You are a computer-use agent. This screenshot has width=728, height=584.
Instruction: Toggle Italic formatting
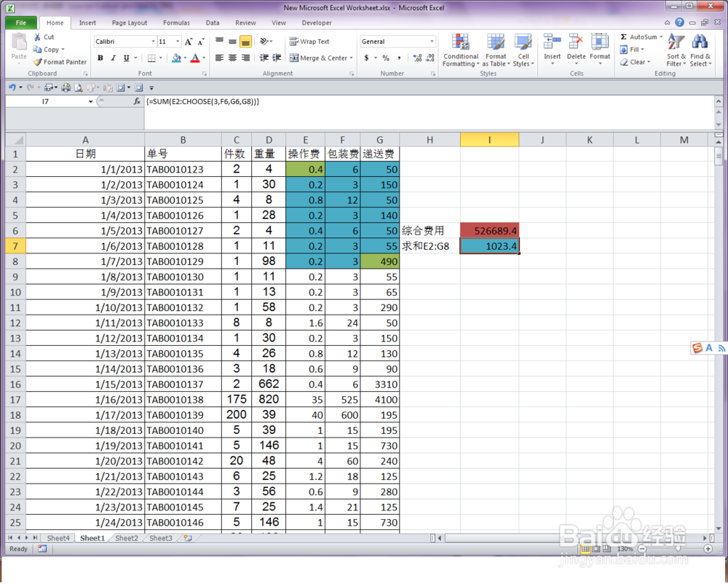click(x=114, y=58)
